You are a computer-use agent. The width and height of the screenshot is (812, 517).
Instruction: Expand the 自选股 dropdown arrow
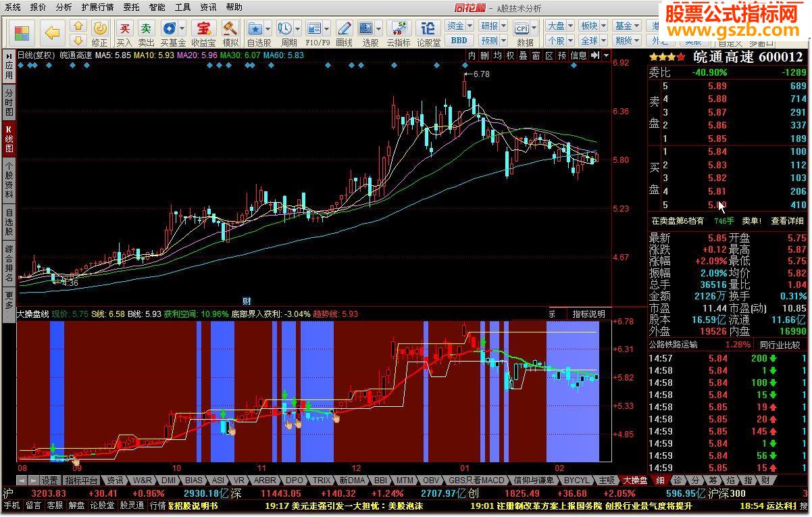tap(268, 29)
